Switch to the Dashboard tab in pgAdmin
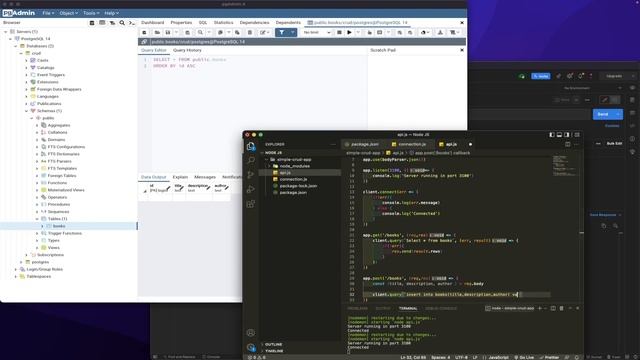This screenshot has width=640, height=360. 153,22
